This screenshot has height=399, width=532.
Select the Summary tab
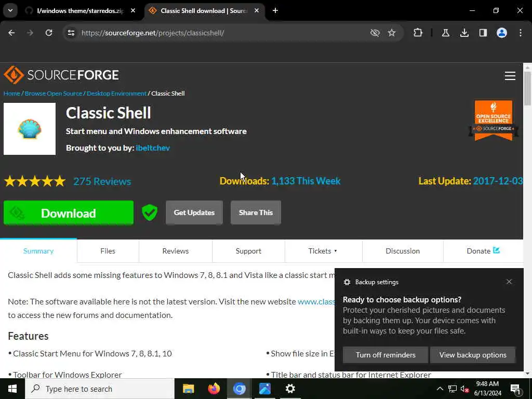tap(38, 251)
